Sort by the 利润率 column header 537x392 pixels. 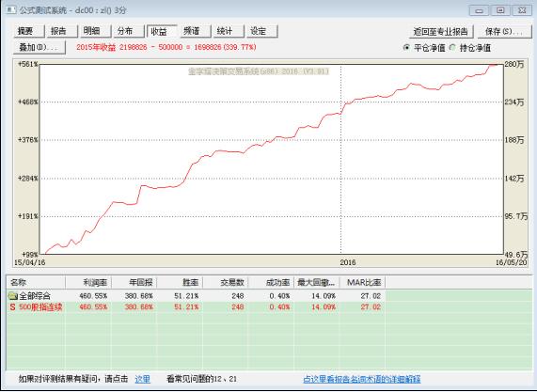(x=88, y=283)
